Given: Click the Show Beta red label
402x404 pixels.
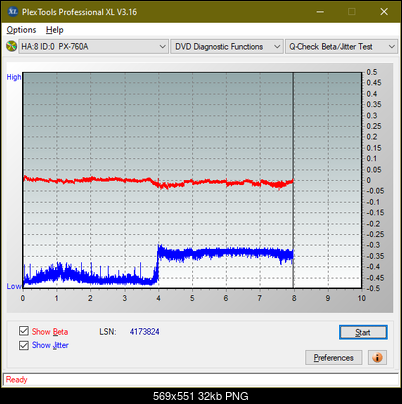Looking at the screenshot, I should pos(50,332).
